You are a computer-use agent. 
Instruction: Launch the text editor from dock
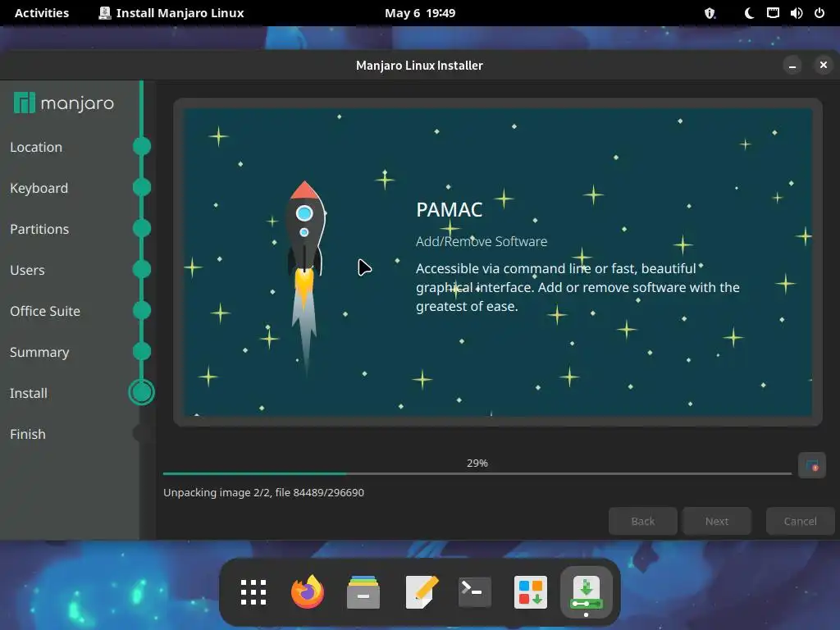coord(422,592)
